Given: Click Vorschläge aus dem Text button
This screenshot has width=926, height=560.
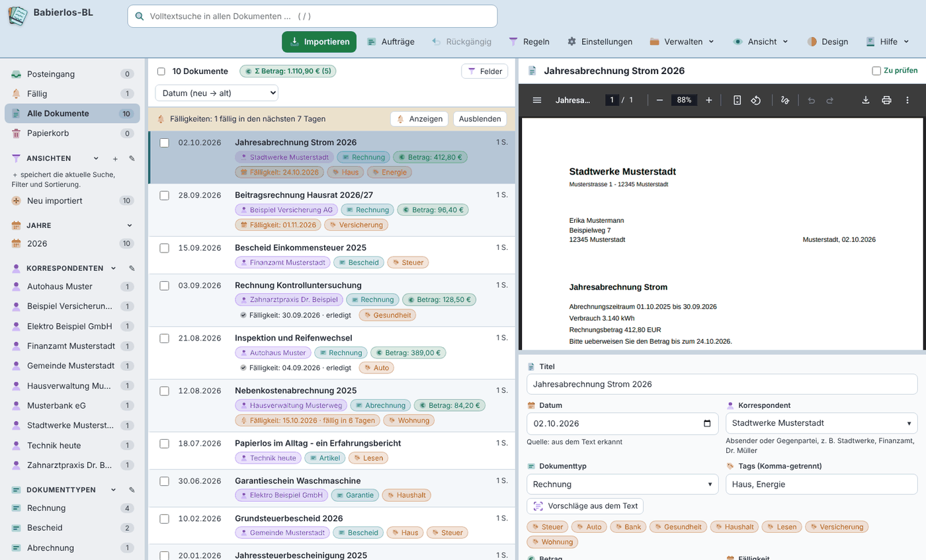Looking at the screenshot, I should pyautogui.click(x=585, y=506).
